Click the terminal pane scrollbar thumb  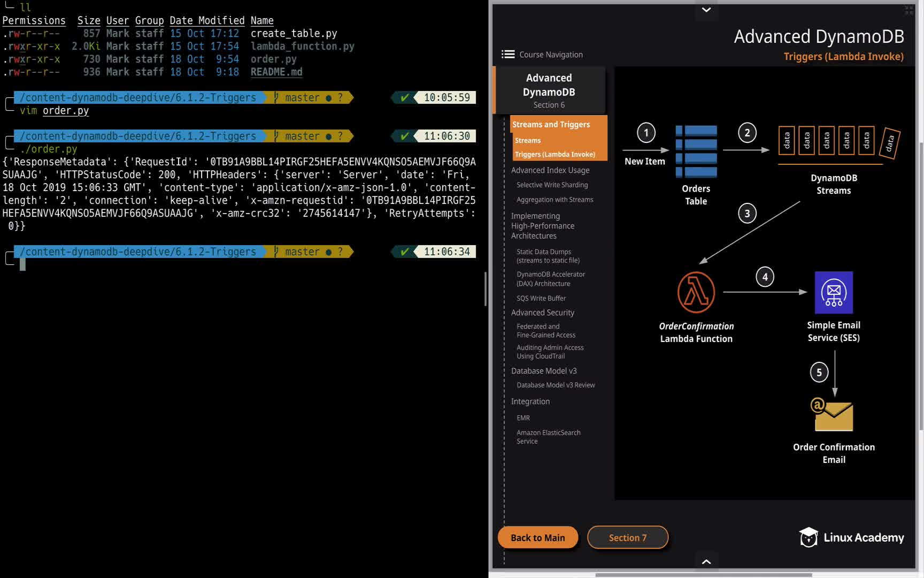click(x=485, y=289)
